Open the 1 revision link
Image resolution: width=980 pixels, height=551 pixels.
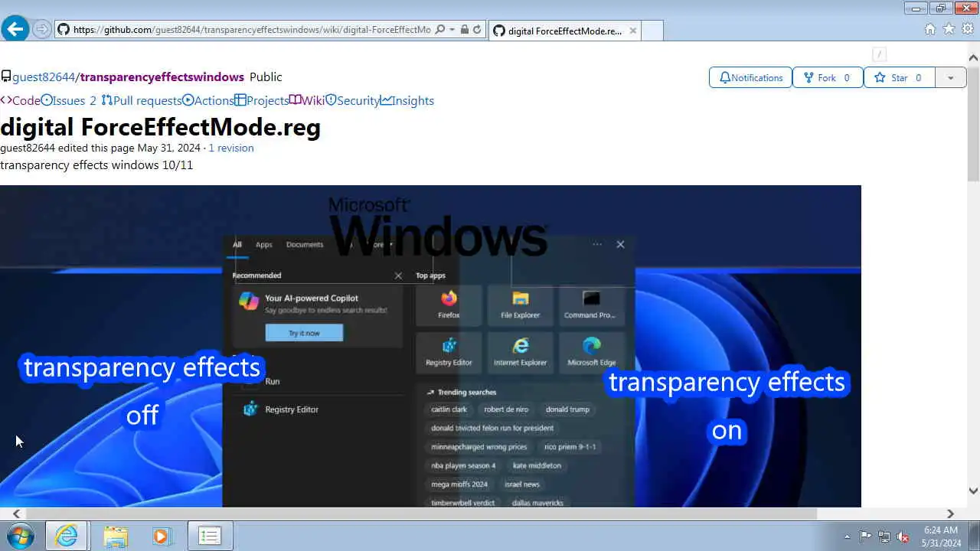click(x=231, y=148)
